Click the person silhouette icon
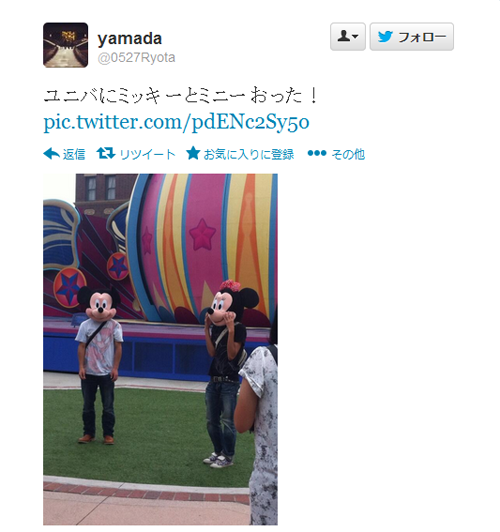This screenshot has width=500, height=532. [344, 36]
